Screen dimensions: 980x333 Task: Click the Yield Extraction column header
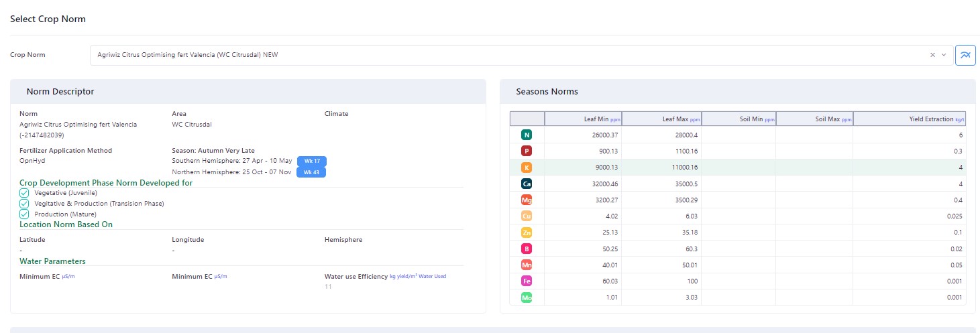(x=910, y=119)
